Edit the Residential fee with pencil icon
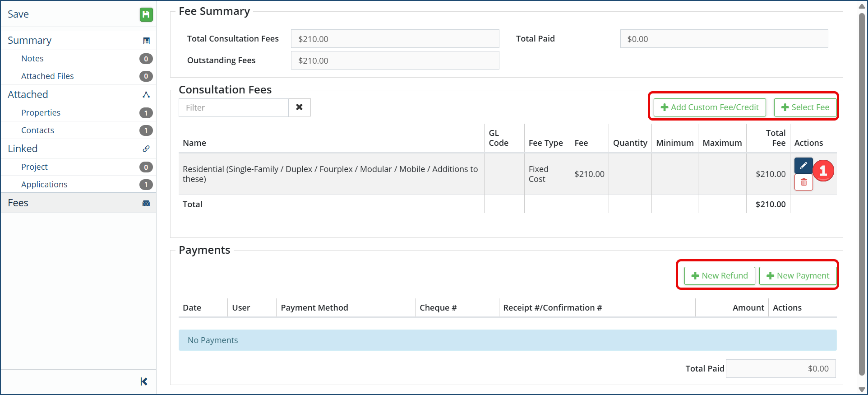 [x=803, y=166]
